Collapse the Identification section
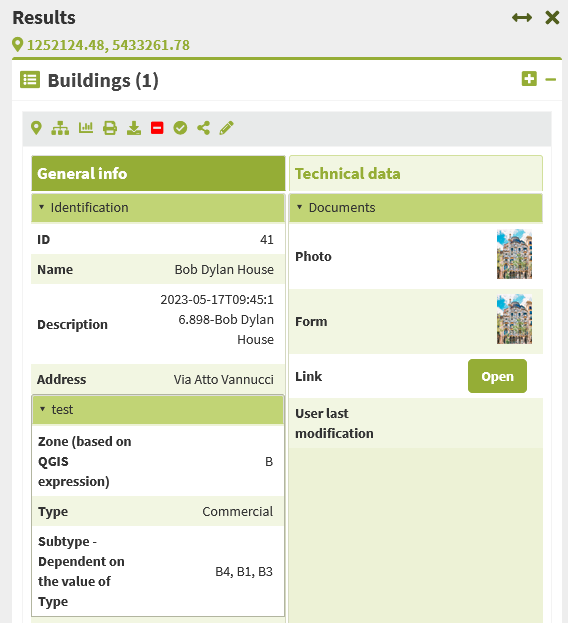This screenshot has height=623, width=568. tap(158, 207)
